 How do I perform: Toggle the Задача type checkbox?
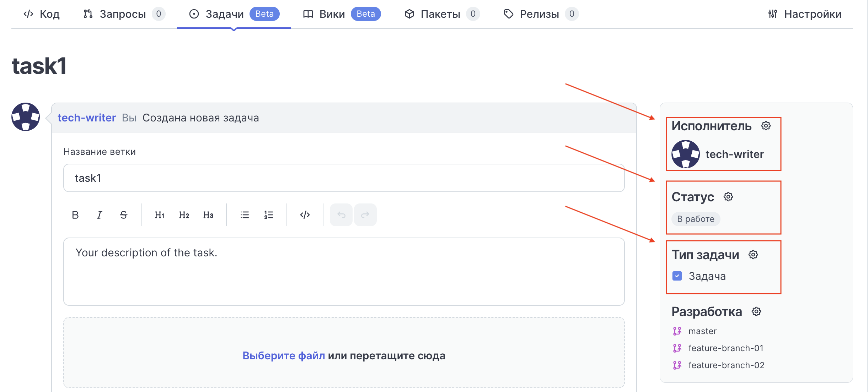[x=677, y=276]
